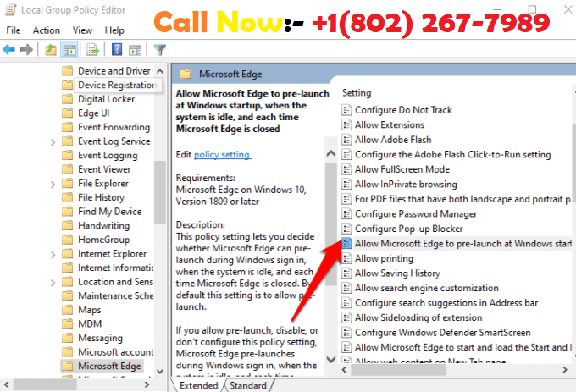Click the settings list horizontal scroll left arrow
The width and height of the screenshot is (576, 392).
(344, 370)
